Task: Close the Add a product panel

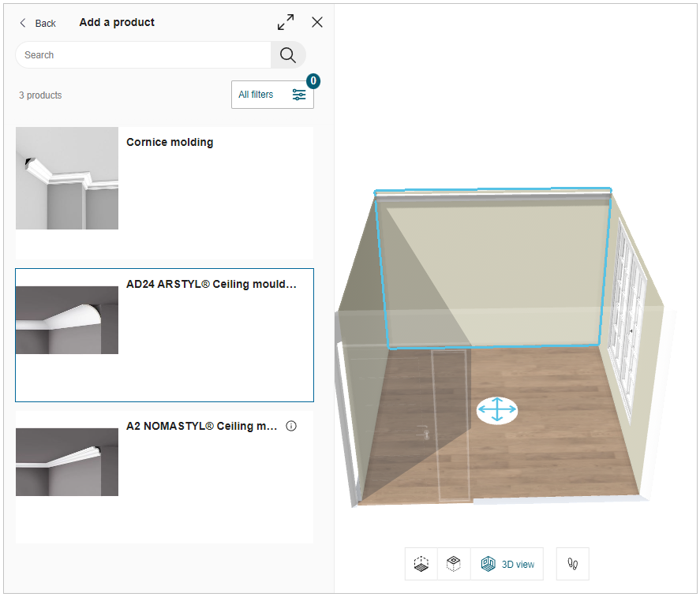Action: [x=317, y=22]
